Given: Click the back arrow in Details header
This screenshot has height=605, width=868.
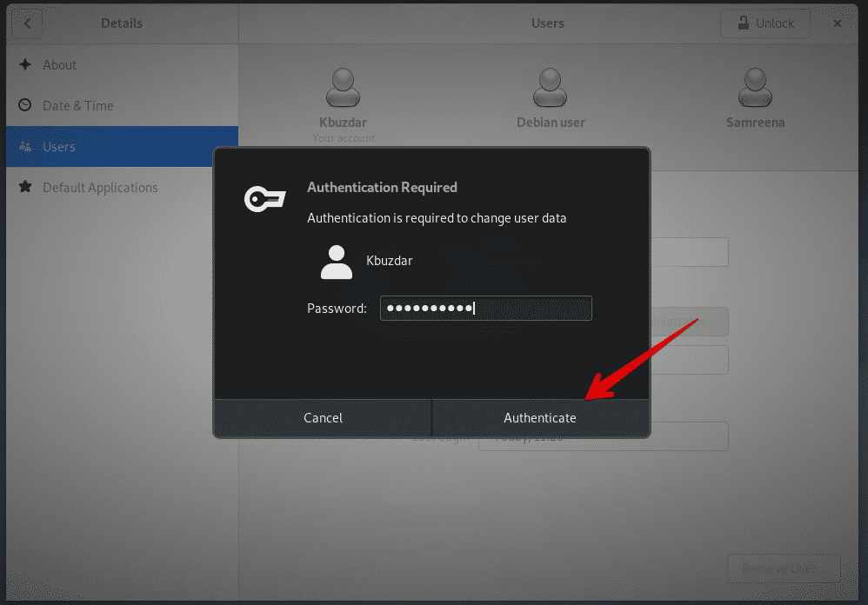Looking at the screenshot, I should tap(27, 23).
